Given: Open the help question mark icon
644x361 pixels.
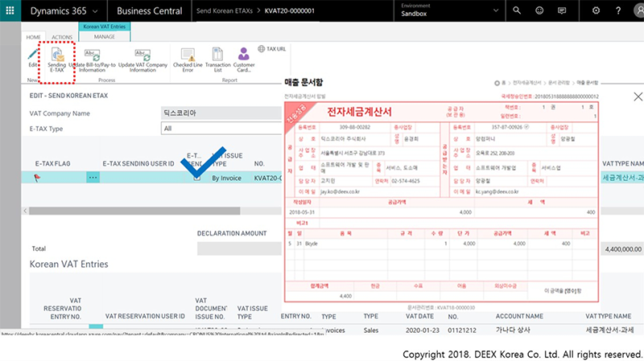Looking at the screenshot, I should pyautogui.click(x=618, y=10).
